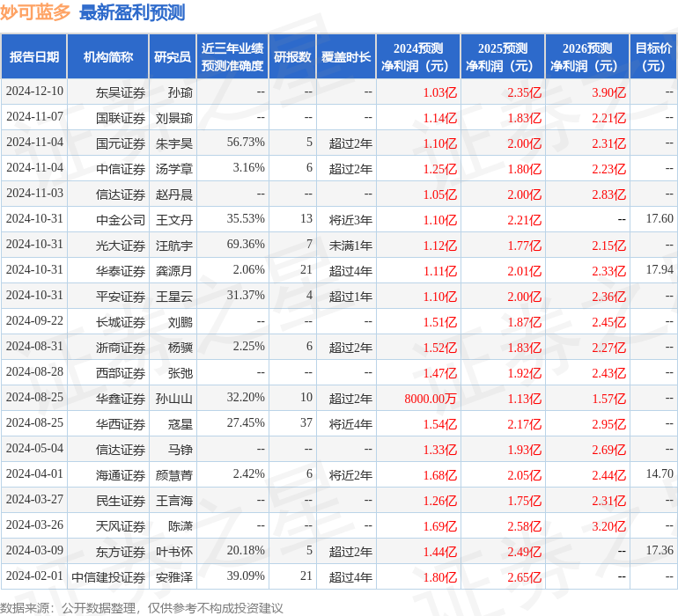Image resolution: width=678 pixels, height=616 pixels.
Task: Select the 研究员 column header
Action: point(173,56)
